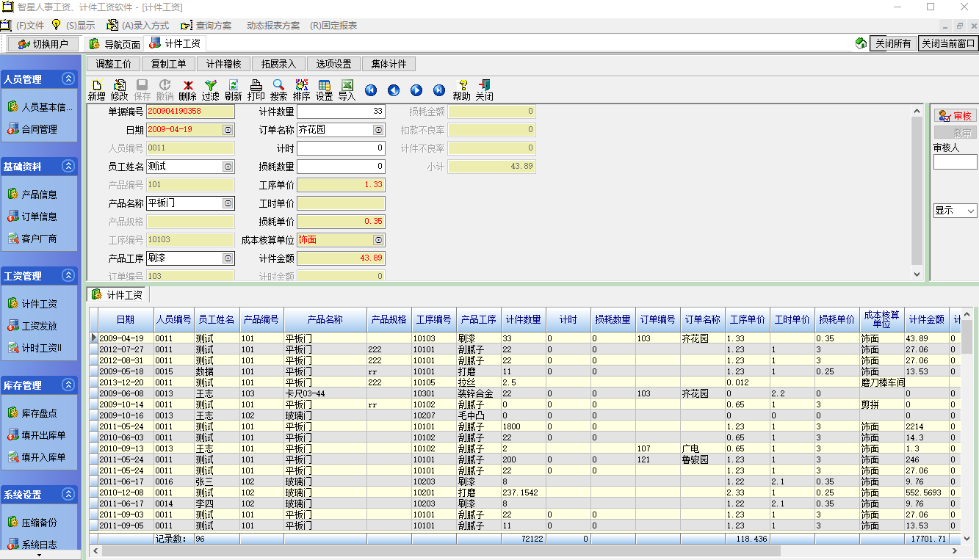
Task: Open the 设置 (Settings) grid icon
Action: tap(324, 90)
